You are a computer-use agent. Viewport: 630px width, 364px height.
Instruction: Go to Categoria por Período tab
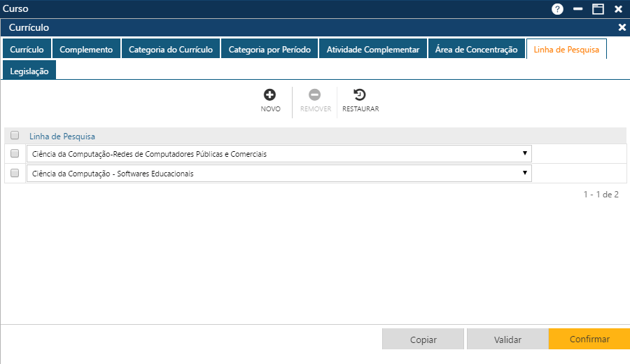click(x=269, y=50)
